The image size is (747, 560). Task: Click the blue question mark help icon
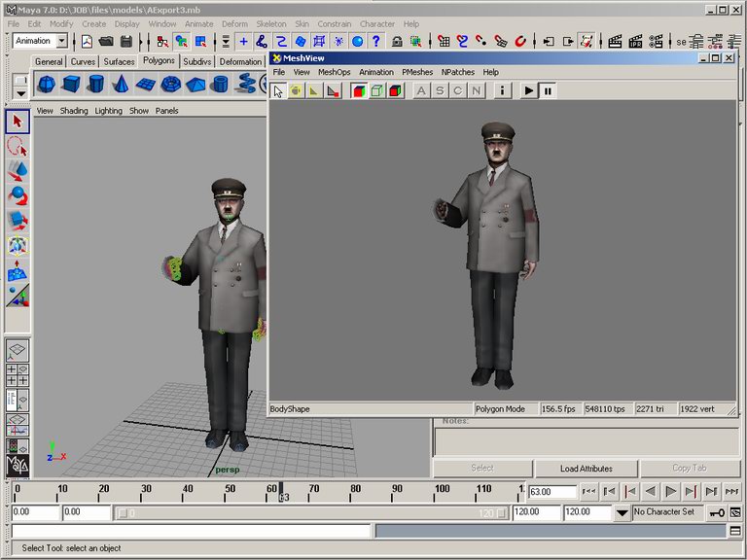[x=376, y=42]
